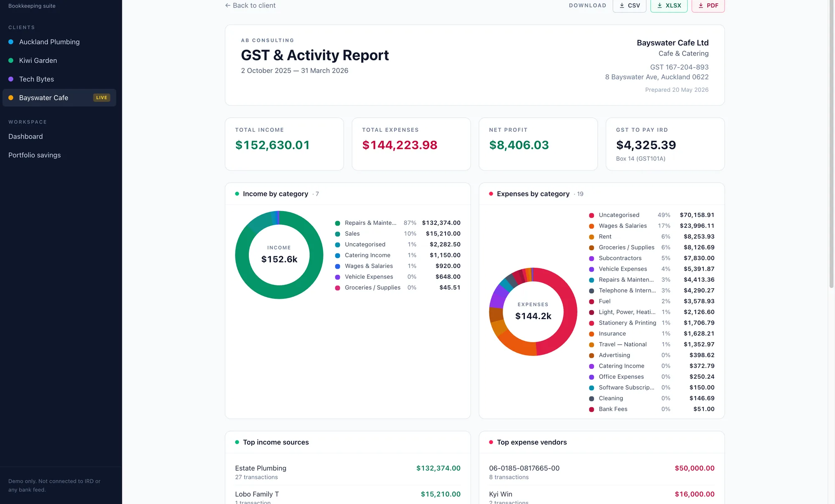Screen dimensions: 835x504
Task: Select the Software Subscrip... expense row
Action: [x=651, y=388]
